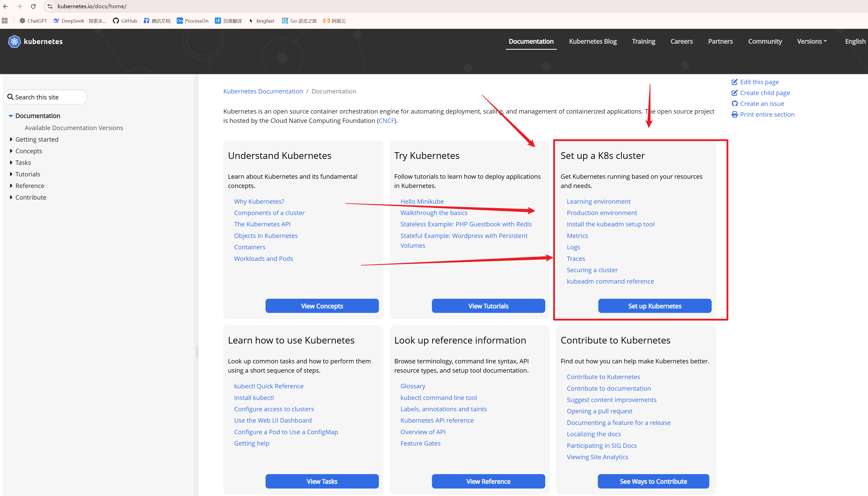Image resolution: width=868 pixels, height=496 pixels.
Task: Open the Glossary link
Action: (x=413, y=386)
